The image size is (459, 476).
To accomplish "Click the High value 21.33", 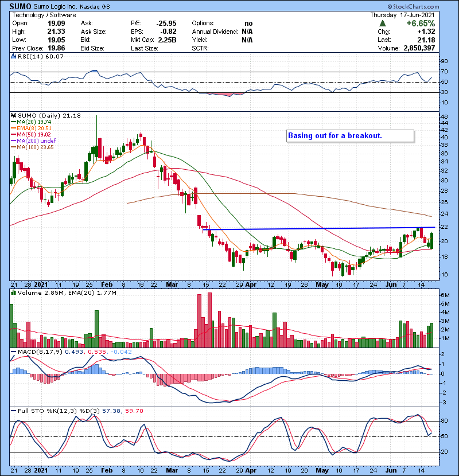I will [56, 32].
